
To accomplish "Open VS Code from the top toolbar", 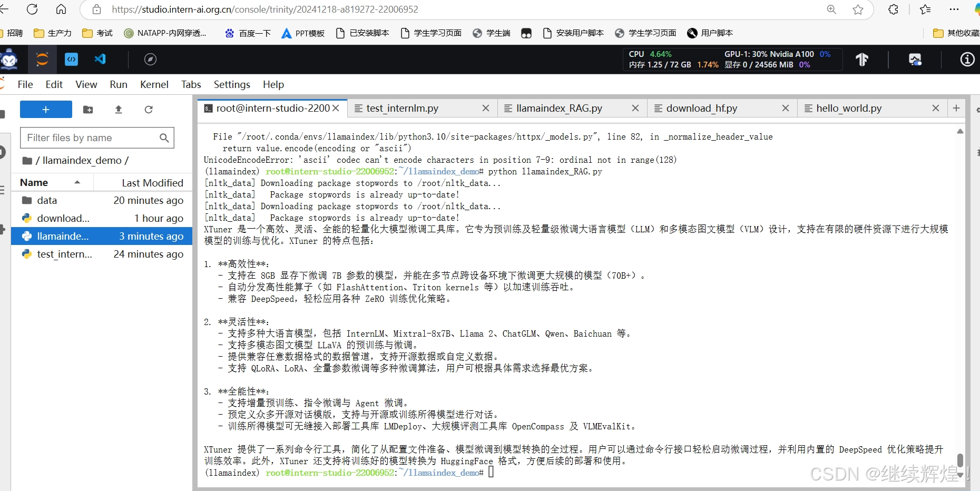I will [100, 59].
